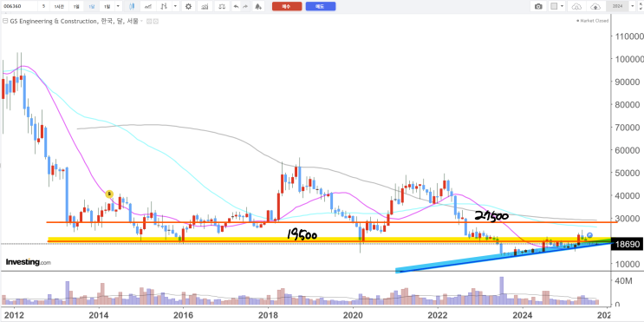This screenshot has height=322, width=644.
Task: Open the indicators line-chart icon
Action: [148, 6]
